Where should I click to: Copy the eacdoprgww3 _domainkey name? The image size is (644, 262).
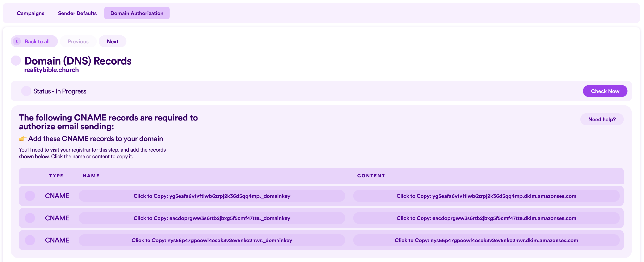pos(212,218)
